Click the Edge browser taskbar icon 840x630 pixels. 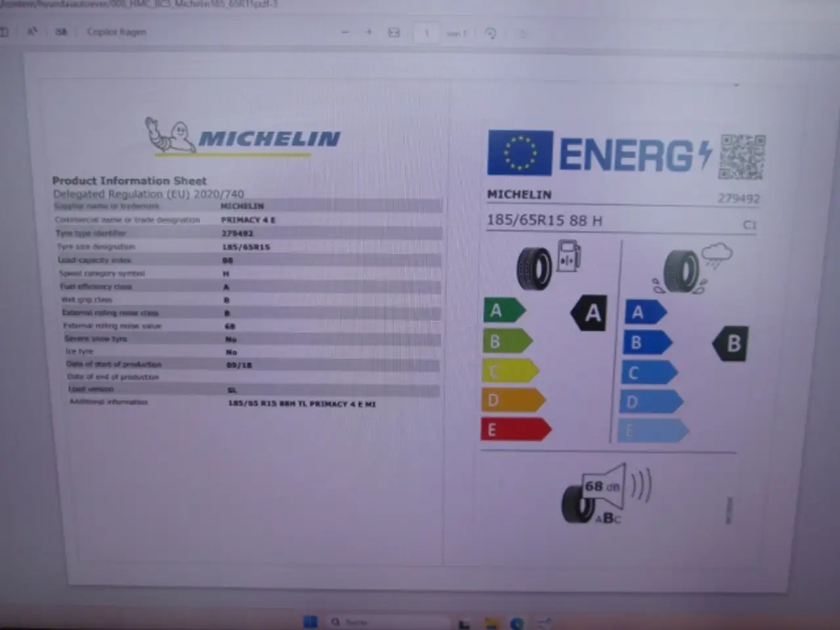click(517, 623)
